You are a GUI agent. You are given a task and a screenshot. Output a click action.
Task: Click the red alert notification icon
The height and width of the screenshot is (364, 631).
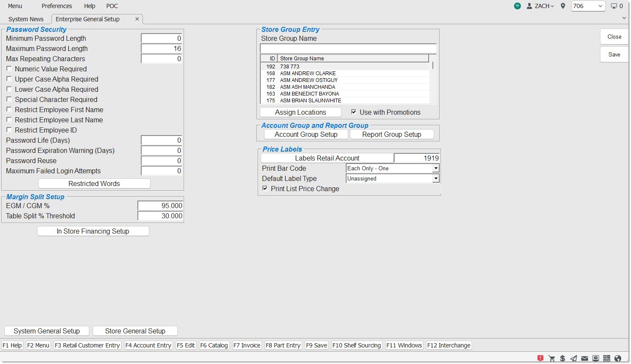pyautogui.click(x=540, y=358)
